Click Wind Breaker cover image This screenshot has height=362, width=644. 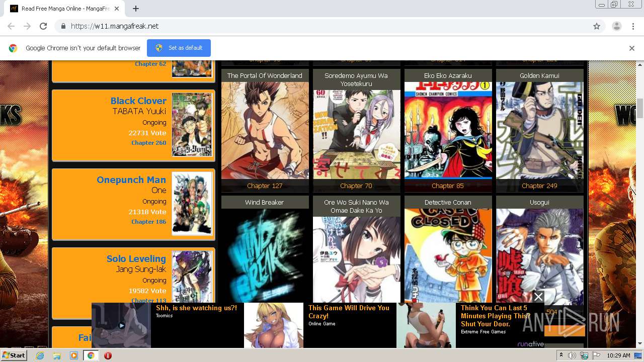265,255
